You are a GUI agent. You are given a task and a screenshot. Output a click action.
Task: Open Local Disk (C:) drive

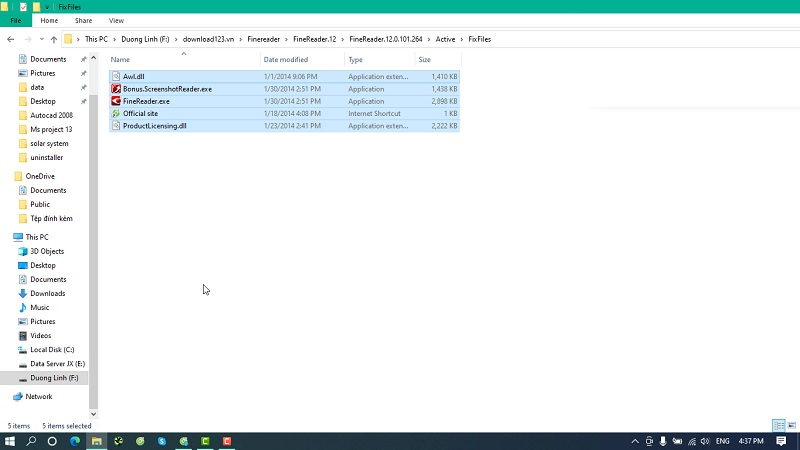pyautogui.click(x=52, y=349)
